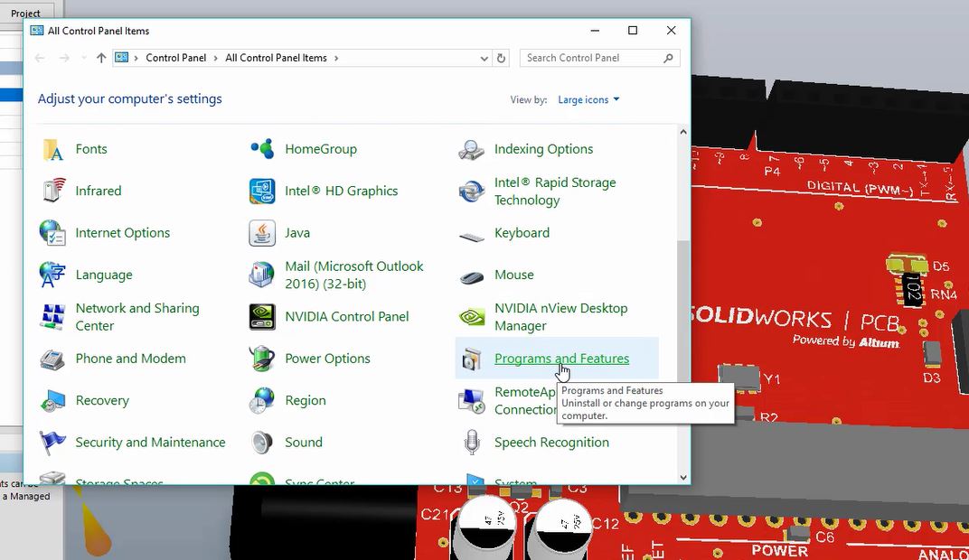Click scrollbar down arrow in Control Panel
Viewport: 969px width, 560px height.
682,477
